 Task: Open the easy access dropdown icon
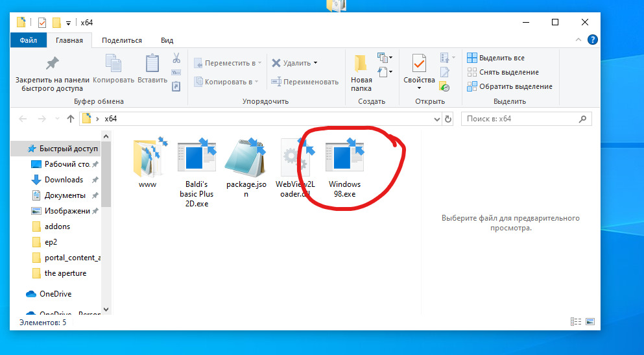tap(385, 72)
